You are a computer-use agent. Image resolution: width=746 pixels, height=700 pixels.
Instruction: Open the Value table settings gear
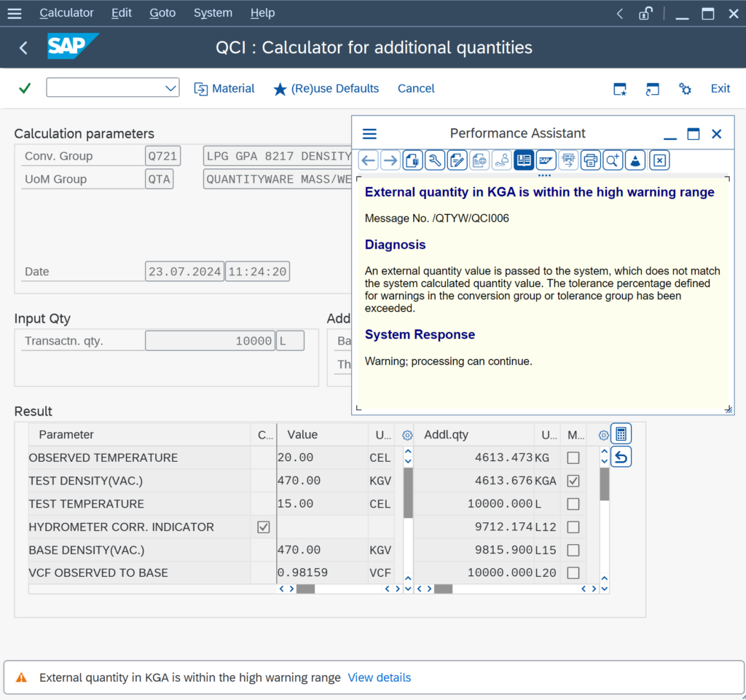(407, 435)
